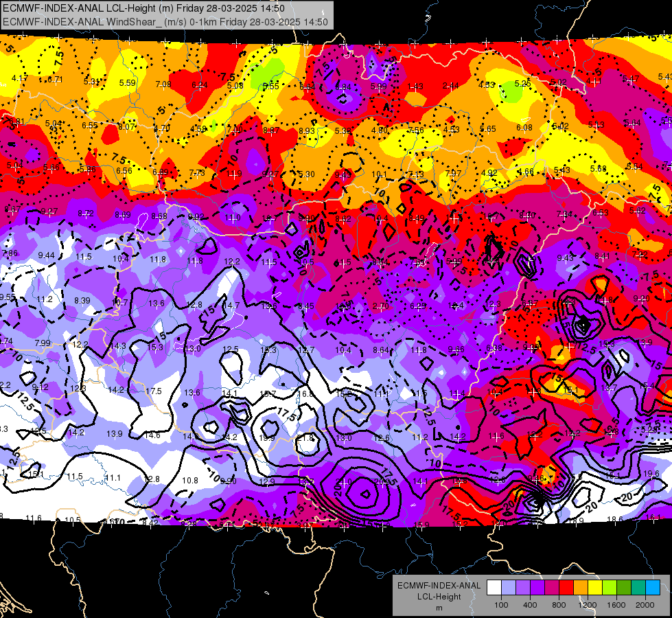Click the grid point value '8.07'
The width and height of the screenshot is (672, 618).
click(127, 126)
